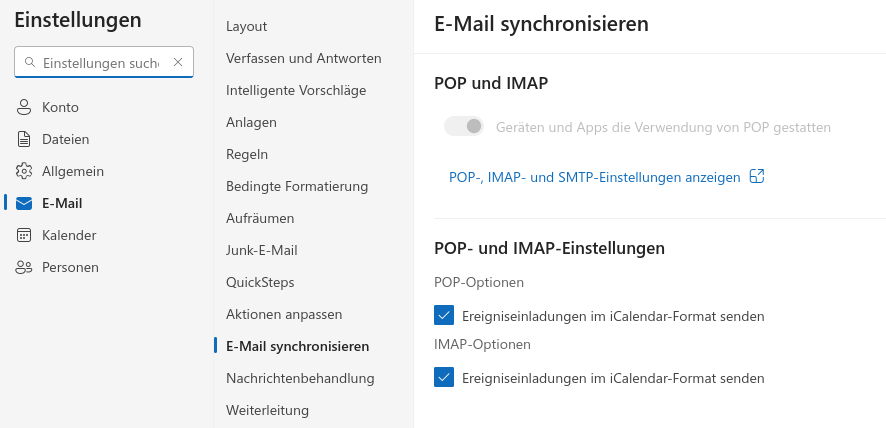Open the Layout settings section
Screen dimensions: 886x428
click(246, 27)
